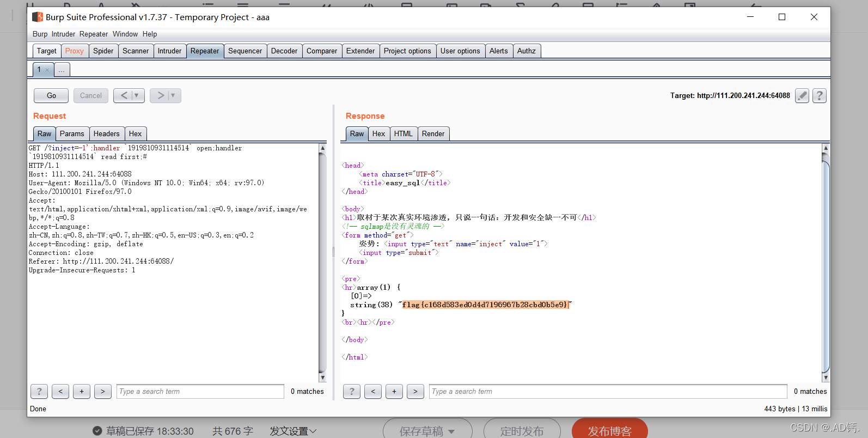
Task: Click request search help question mark
Action: 39,391
